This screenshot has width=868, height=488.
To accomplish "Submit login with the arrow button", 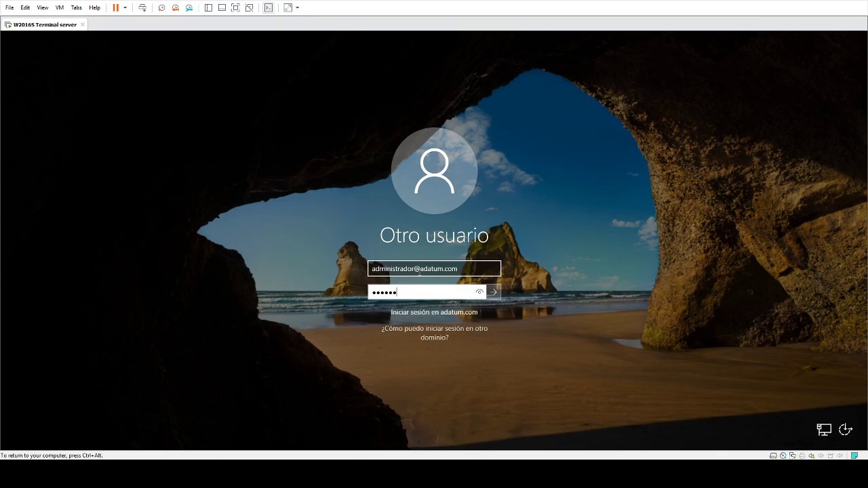I will pos(494,292).
